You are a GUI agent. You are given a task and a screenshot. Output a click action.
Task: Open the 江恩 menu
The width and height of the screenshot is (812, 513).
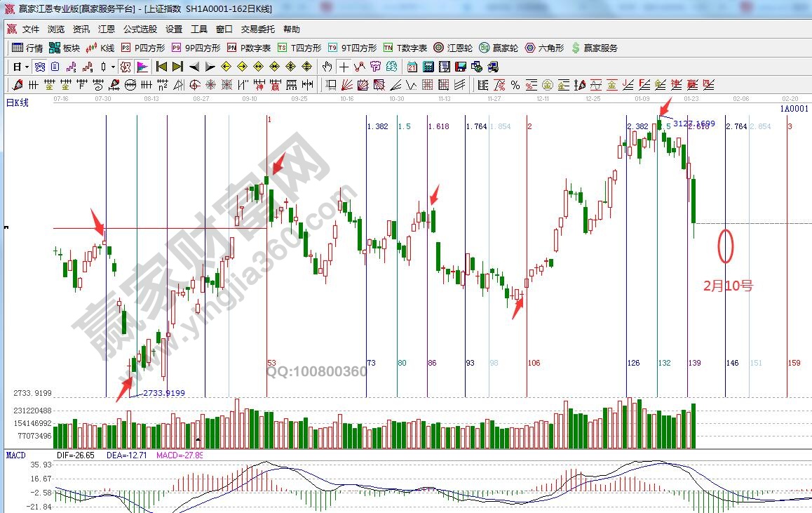tap(107, 29)
